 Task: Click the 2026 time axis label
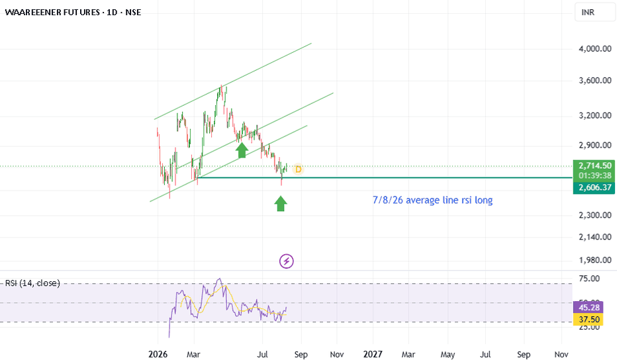(x=158, y=355)
